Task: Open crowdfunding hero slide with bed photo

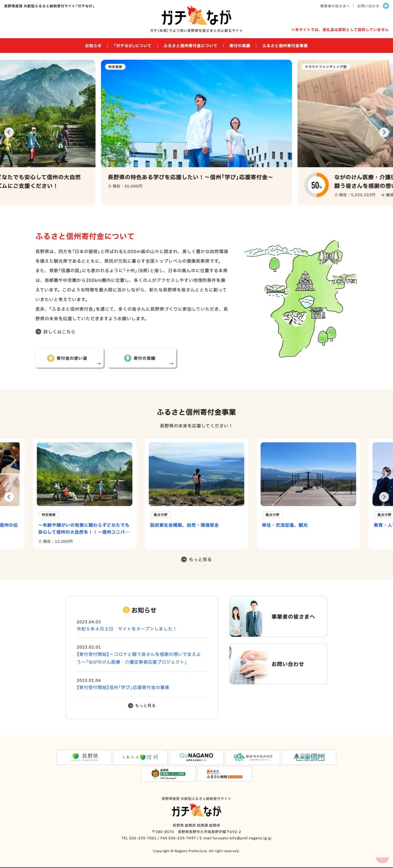Action: (345, 132)
